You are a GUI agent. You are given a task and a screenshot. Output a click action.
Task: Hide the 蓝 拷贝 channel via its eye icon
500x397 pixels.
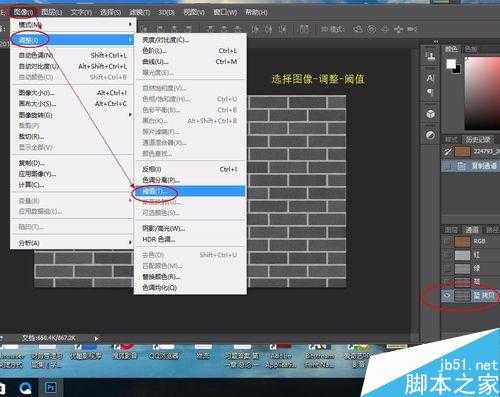click(447, 295)
